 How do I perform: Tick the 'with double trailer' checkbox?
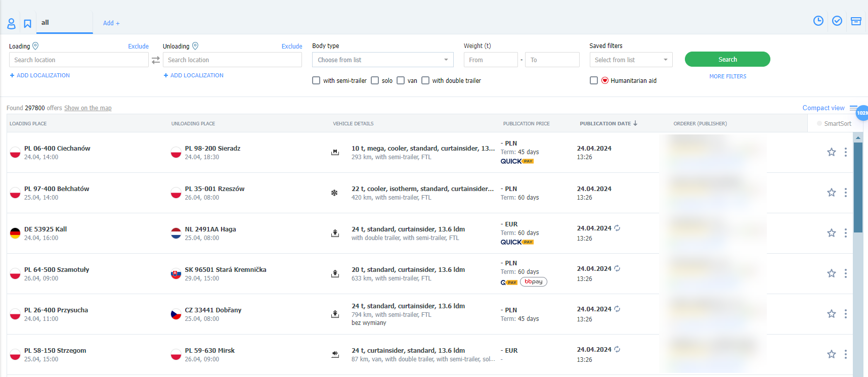click(425, 80)
